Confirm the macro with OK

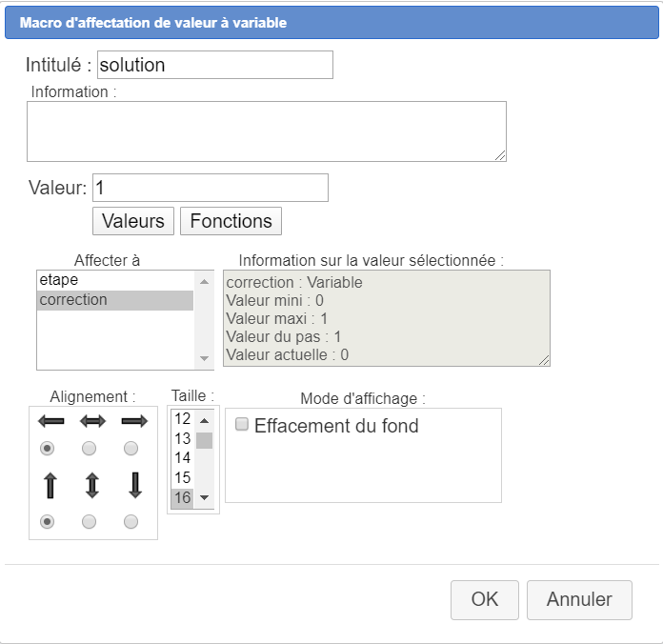tap(484, 599)
